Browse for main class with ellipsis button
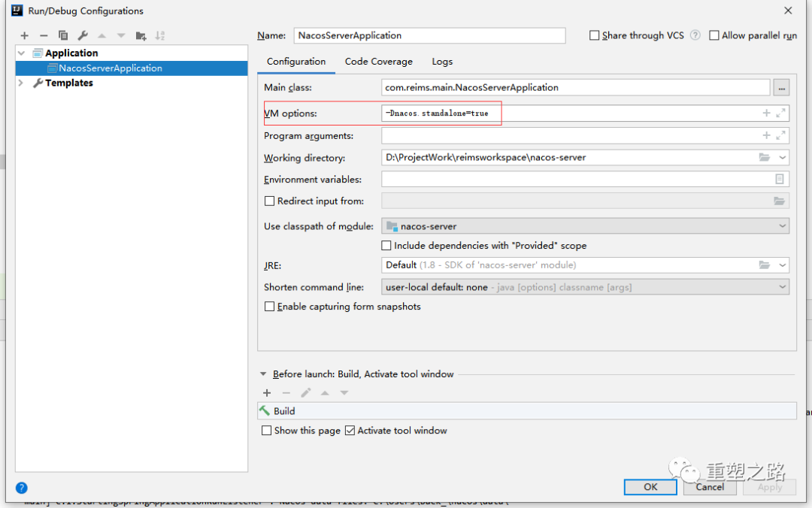The image size is (812, 508). pyautogui.click(x=781, y=87)
